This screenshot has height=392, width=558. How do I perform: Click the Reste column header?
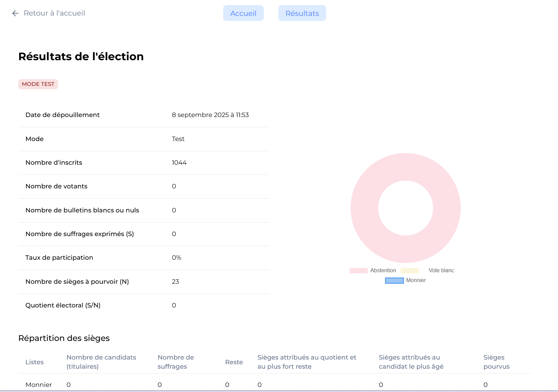point(234,362)
